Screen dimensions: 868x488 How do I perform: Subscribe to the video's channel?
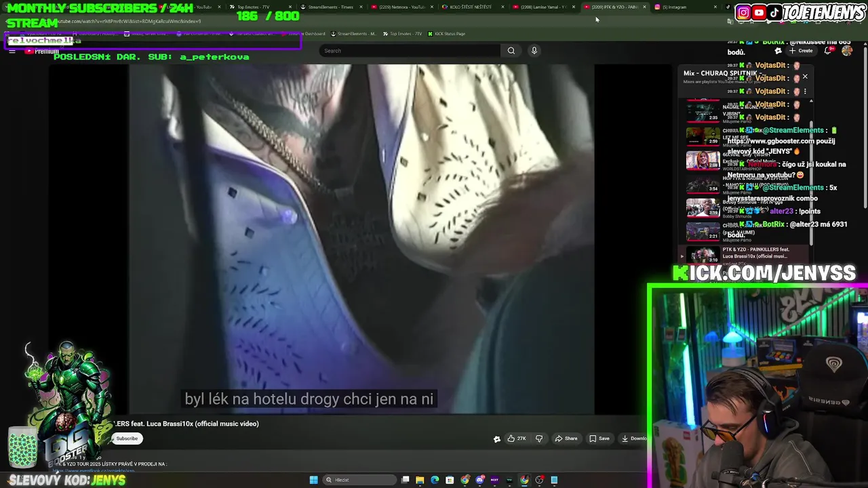[127, 439]
